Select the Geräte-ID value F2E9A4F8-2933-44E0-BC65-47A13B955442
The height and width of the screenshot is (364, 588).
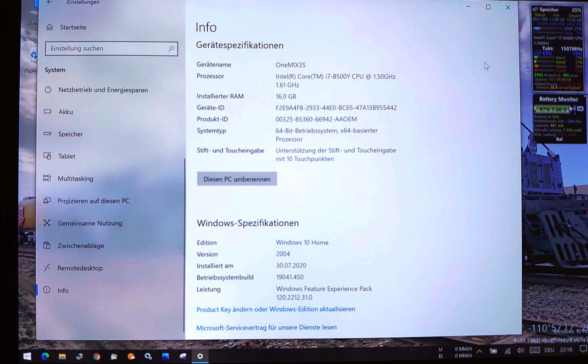(336, 108)
